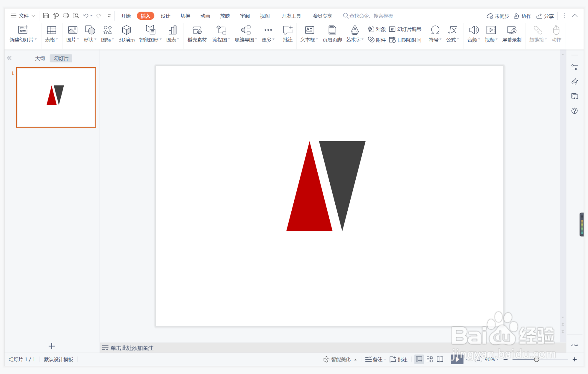Open Header and Footer (页眉页脚)
The image size is (588, 374).
pyautogui.click(x=332, y=34)
